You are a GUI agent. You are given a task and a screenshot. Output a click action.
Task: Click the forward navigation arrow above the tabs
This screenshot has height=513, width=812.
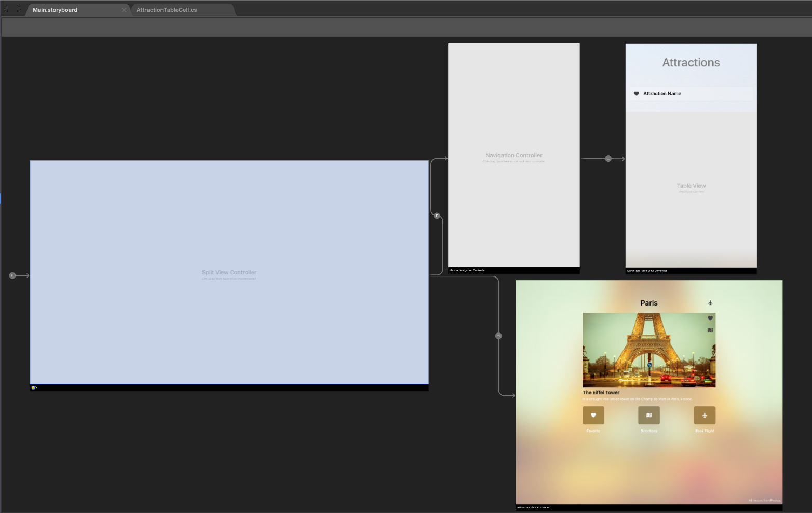(x=19, y=9)
